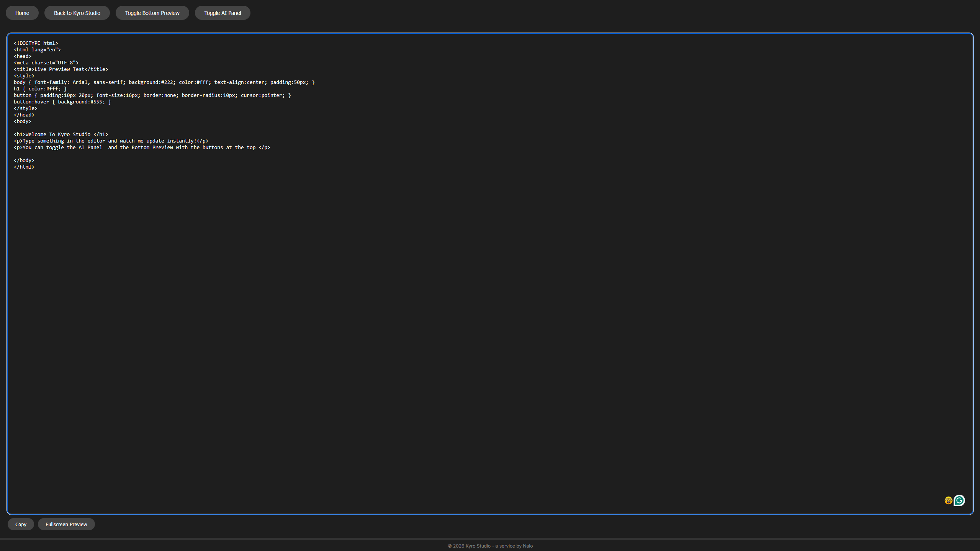
Task: Click the Copy button below the editor
Action: click(x=20, y=524)
